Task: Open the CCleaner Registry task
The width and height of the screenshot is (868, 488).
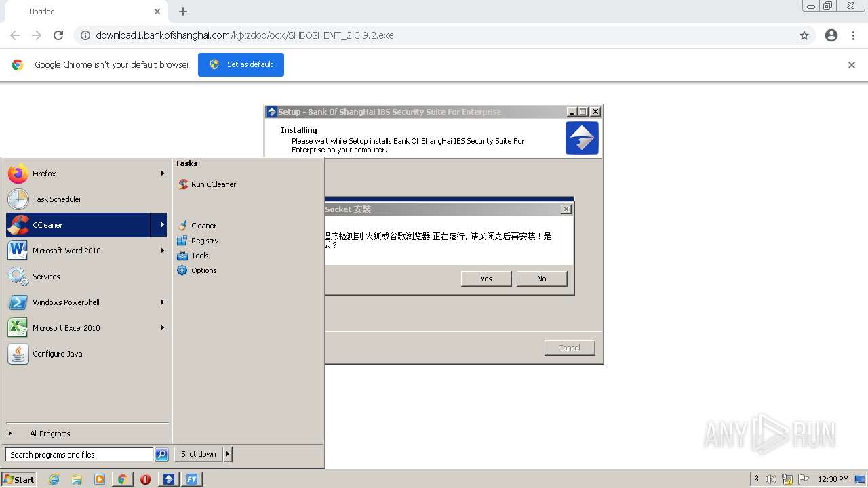Action: pyautogui.click(x=197, y=241)
